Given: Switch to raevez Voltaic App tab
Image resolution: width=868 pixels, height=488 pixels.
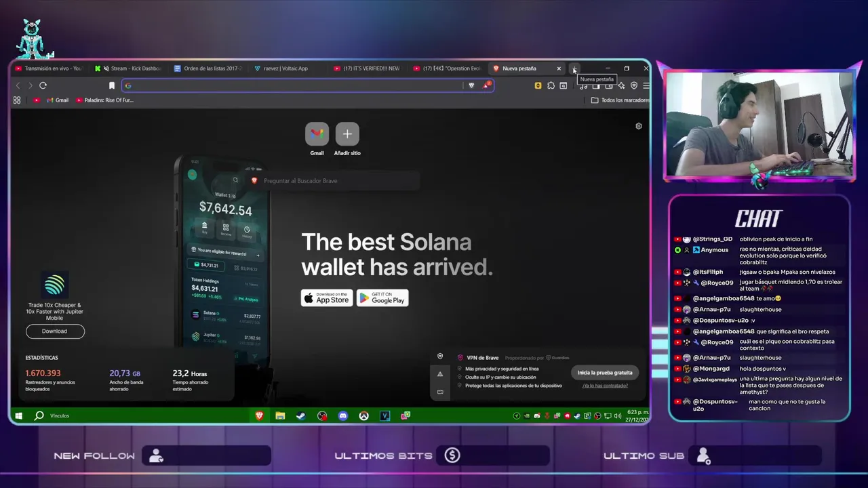Looking at the screenshot, I should [288, 68].
